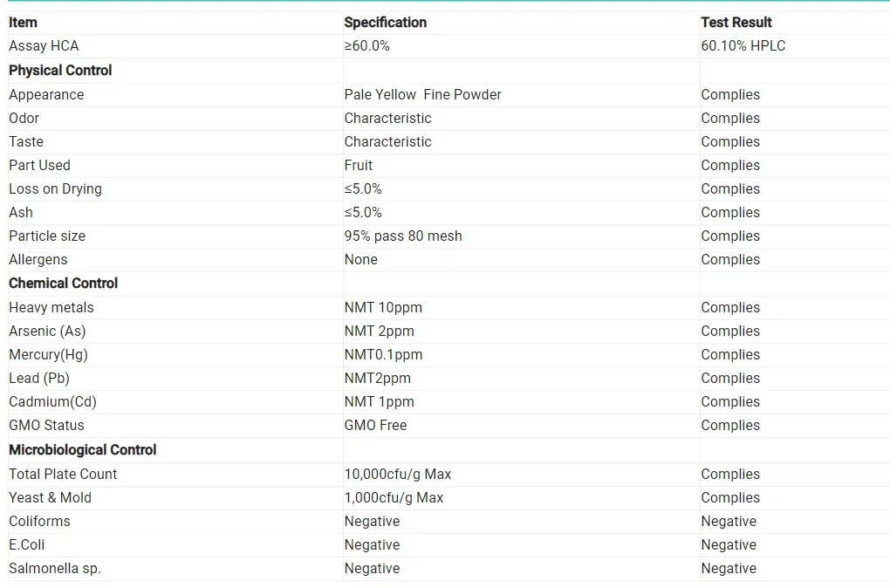
Task: Select the Salmonella sp. Negative test result
Action: click(729, 569)
